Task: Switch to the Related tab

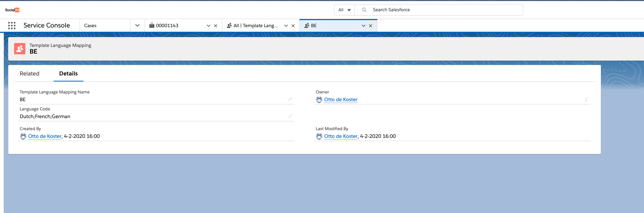Action: click(30, 73)
